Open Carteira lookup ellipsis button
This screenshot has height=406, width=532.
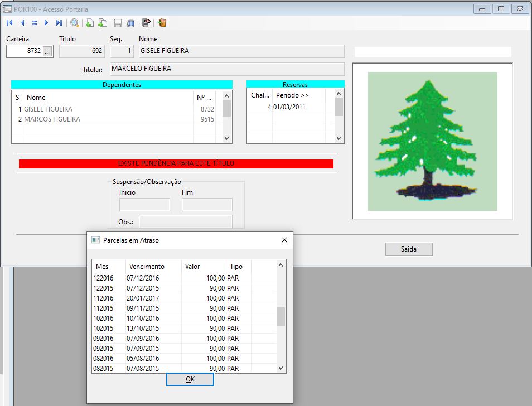tap(47, 51)
